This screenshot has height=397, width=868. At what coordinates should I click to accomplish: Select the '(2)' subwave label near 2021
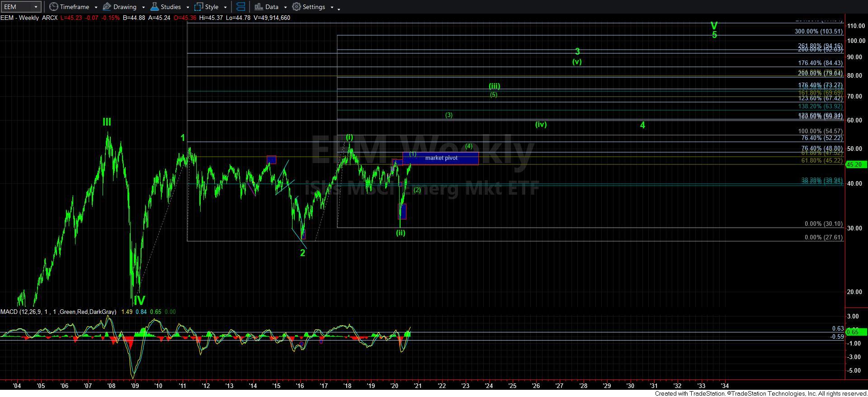[x=417, y=190]
